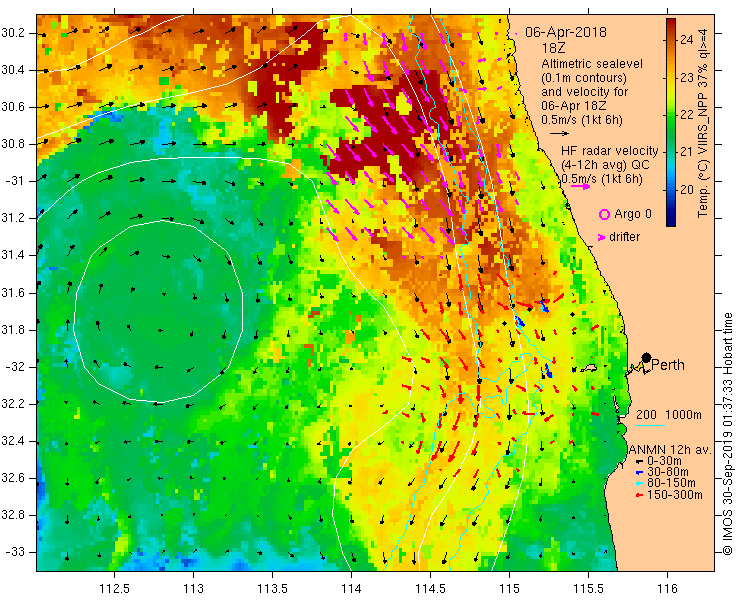Click the longitude label 113.5

tap(272, 589)
